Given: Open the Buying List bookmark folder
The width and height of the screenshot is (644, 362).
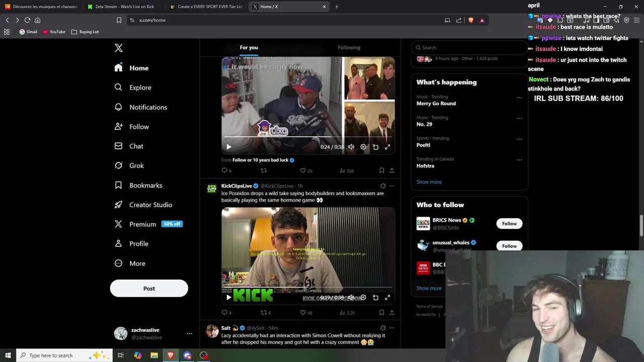Looking at the screenshot, I should (x=85, y=32).
